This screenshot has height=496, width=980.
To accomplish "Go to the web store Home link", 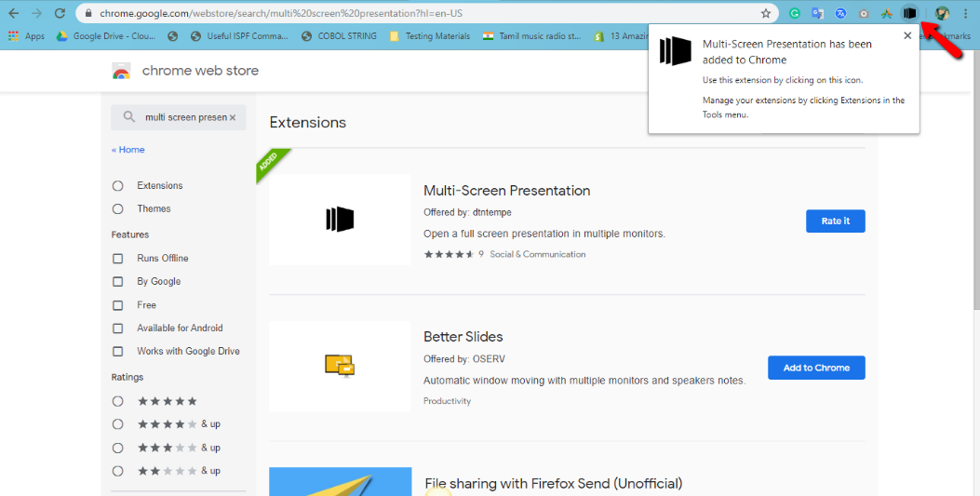I will point(128,149).
